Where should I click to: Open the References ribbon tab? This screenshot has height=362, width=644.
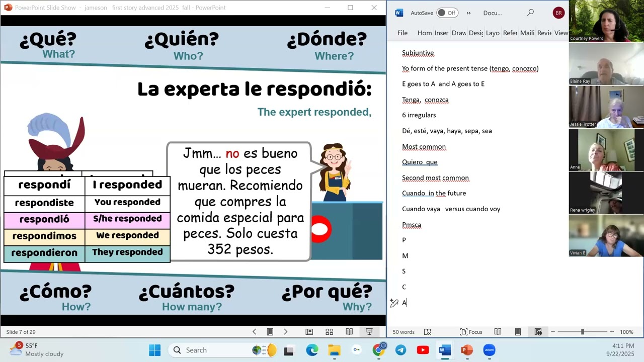click(510, 33)
